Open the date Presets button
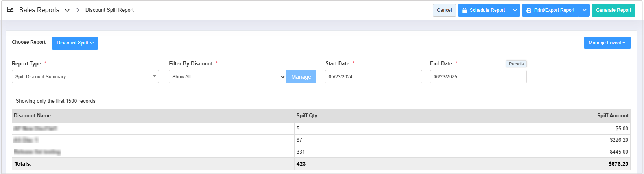Screen dimensions: 644x174 coord(516,64)
